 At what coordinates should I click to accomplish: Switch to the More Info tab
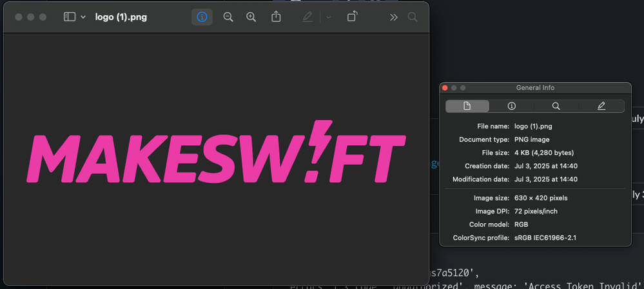(x=511, y=106)
